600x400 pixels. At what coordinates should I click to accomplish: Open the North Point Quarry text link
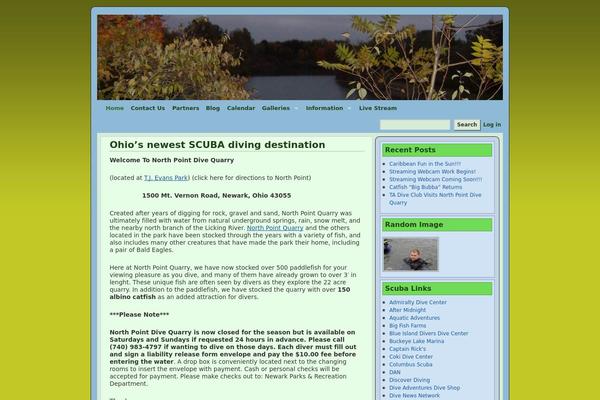pos(275,228)
